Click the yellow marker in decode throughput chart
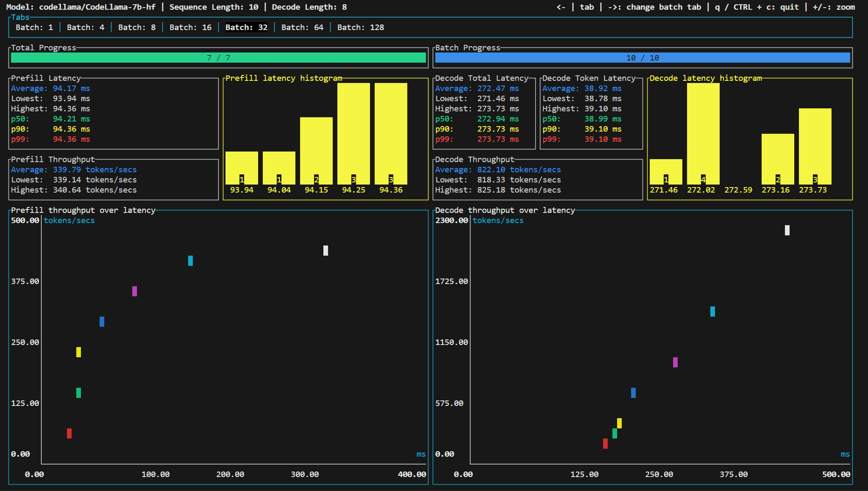The height and width of the screenshot is (491, 868). [619, 423]
